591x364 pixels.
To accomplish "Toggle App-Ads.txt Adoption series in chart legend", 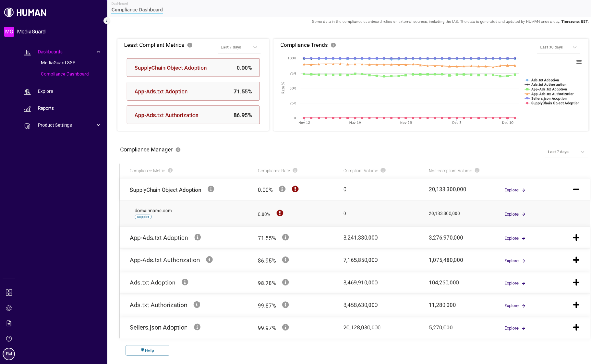I will [546, 89].
